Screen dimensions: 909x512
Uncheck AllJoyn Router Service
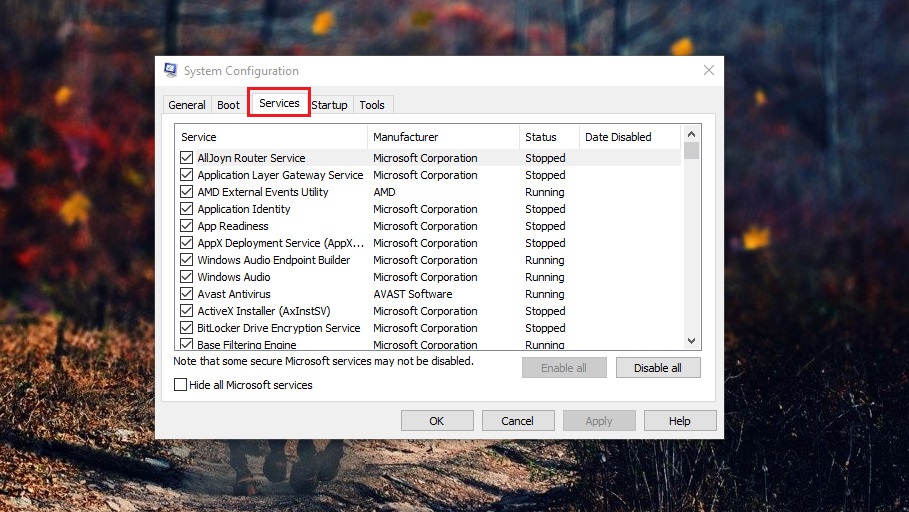(x=186, y=158)
